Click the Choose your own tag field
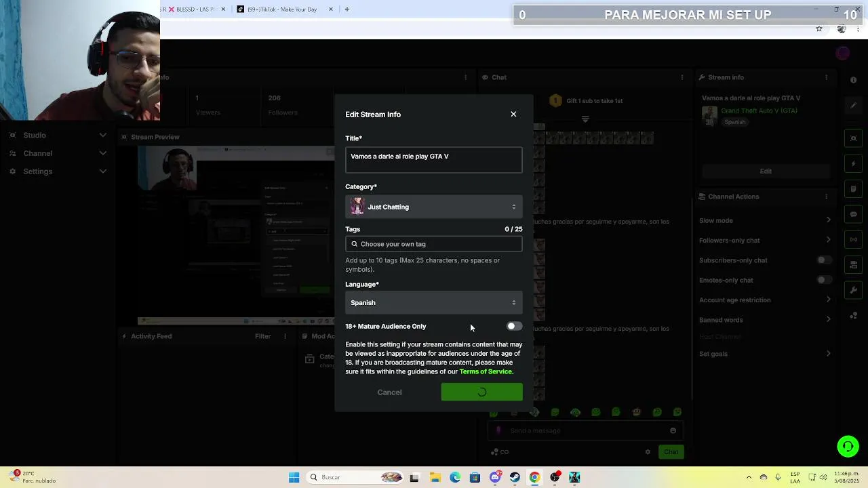 pyautogui.click(x=433, y=244)
